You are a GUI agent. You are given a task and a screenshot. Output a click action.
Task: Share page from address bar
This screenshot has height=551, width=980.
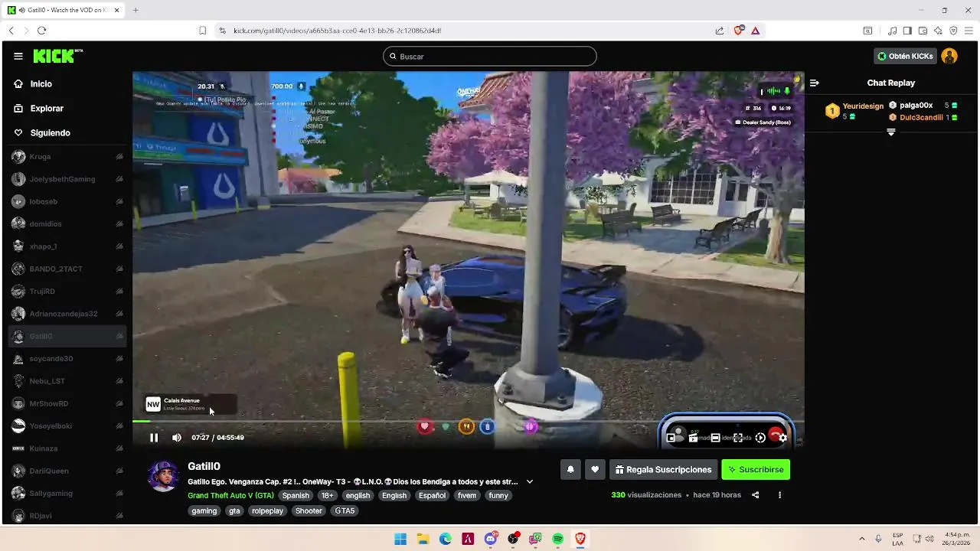pyautogui.click(x=720, y=31)
